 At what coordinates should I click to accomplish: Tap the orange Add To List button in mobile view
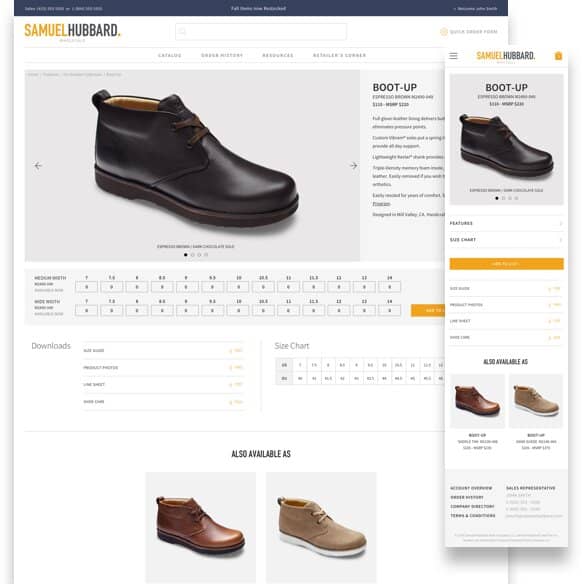pos(506,264)
